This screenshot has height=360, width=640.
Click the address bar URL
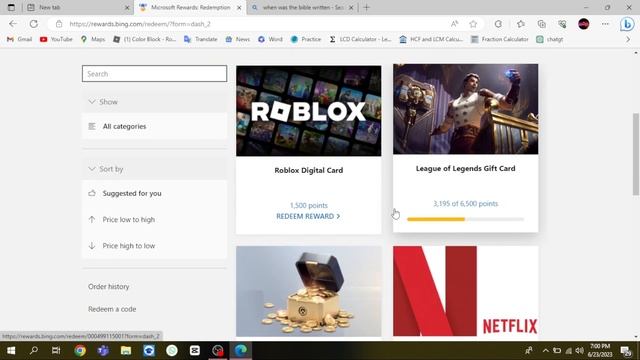click(x=140, y=24)
